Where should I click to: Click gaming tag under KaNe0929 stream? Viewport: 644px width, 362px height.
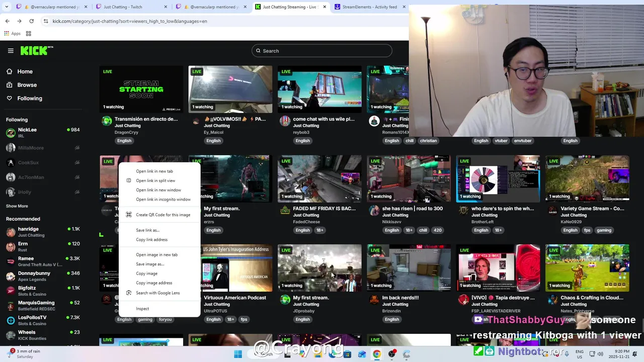[604, 230]
